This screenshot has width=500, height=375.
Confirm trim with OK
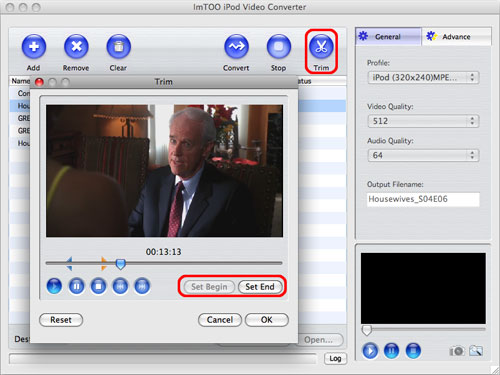(267, 320)
